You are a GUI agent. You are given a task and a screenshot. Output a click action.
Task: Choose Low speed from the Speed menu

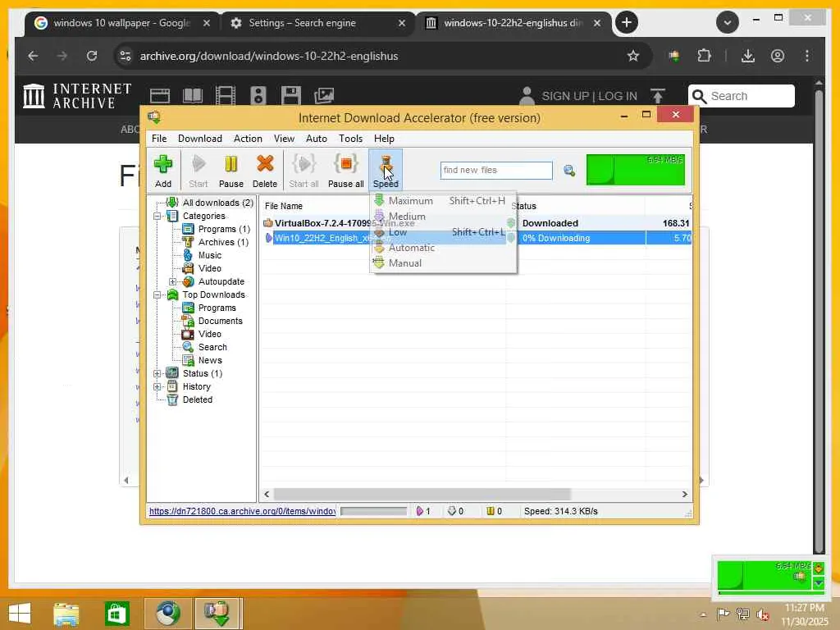(442, 232)
